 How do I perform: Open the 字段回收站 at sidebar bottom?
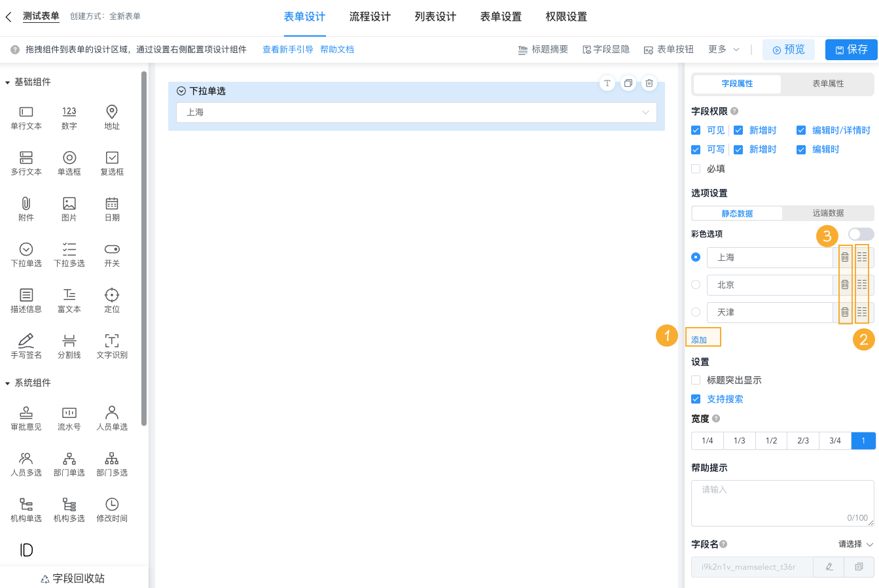click(x=73, y=578)
